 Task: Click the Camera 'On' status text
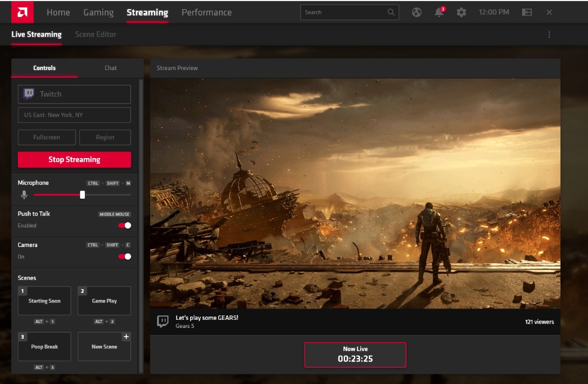pos(21,257)
